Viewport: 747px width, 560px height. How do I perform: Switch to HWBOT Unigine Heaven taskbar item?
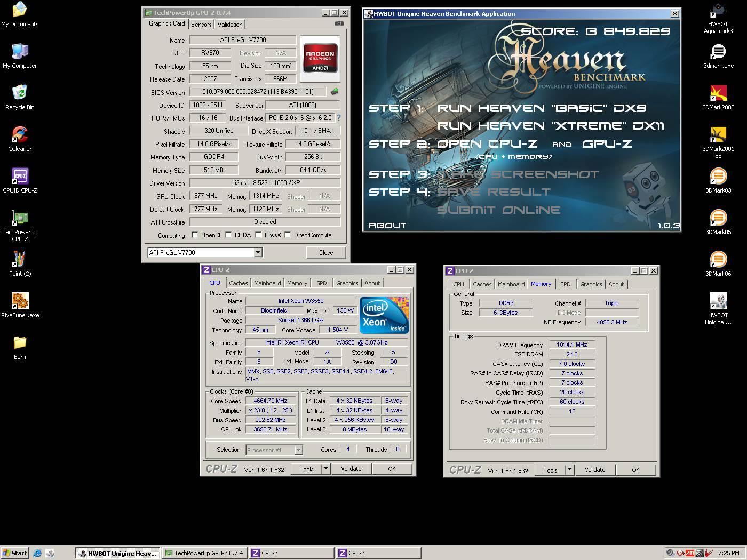[117, 553]
